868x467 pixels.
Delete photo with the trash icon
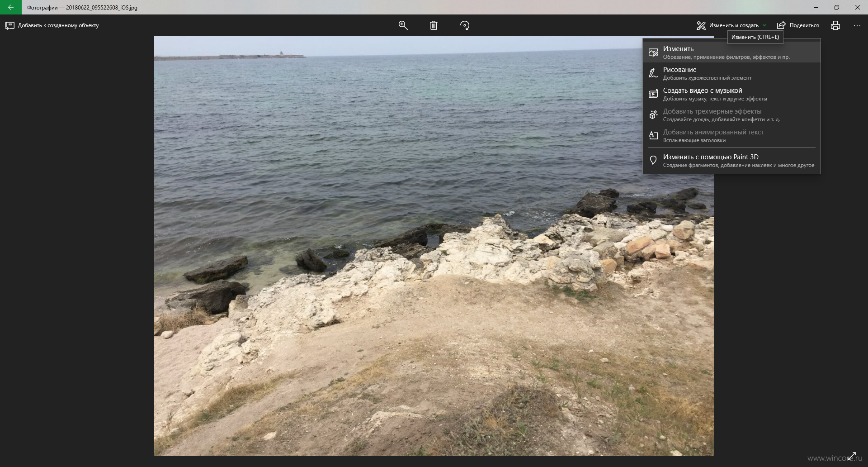coord(434,25)
